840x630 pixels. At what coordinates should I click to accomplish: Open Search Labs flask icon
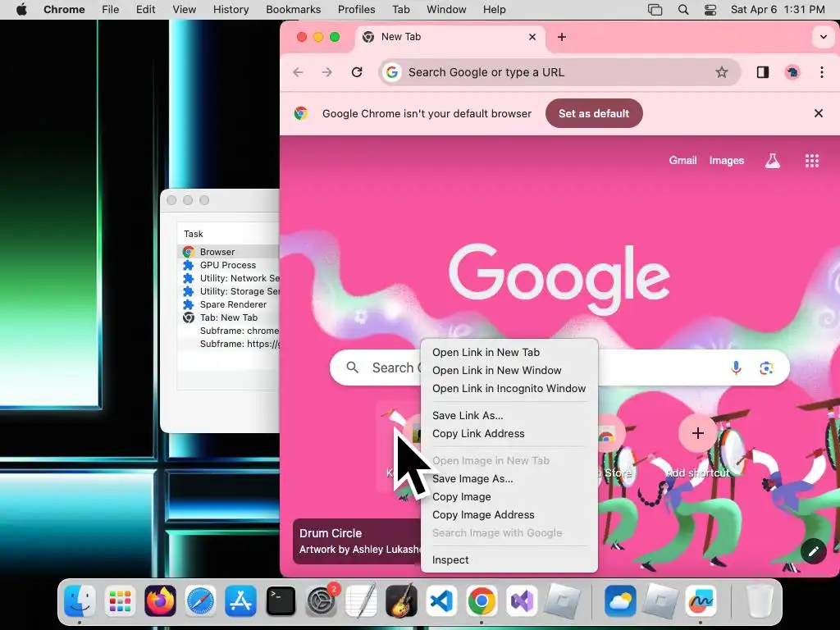(773, 161)
